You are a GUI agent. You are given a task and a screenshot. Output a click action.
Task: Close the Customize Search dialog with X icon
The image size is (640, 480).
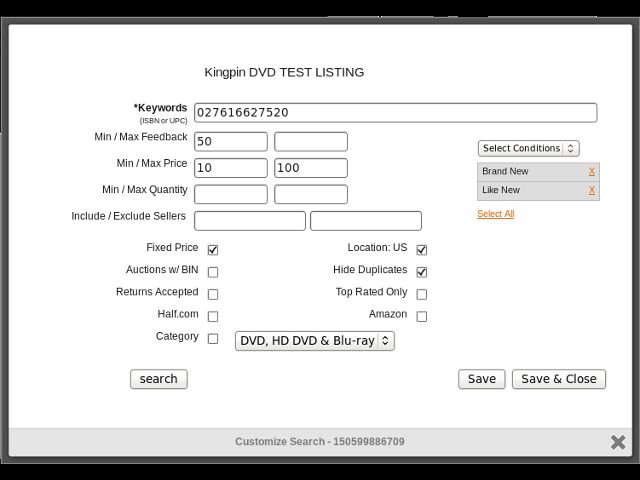pyautogui.click(x=618, y=442)
